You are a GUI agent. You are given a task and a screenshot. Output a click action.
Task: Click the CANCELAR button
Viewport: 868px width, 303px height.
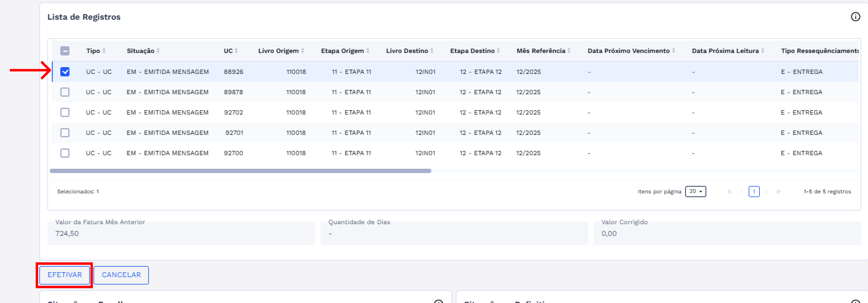tap(121, 275)
